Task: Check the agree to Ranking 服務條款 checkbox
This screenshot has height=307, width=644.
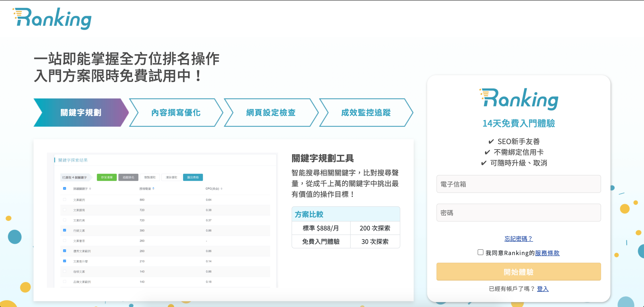Action: 480,252
